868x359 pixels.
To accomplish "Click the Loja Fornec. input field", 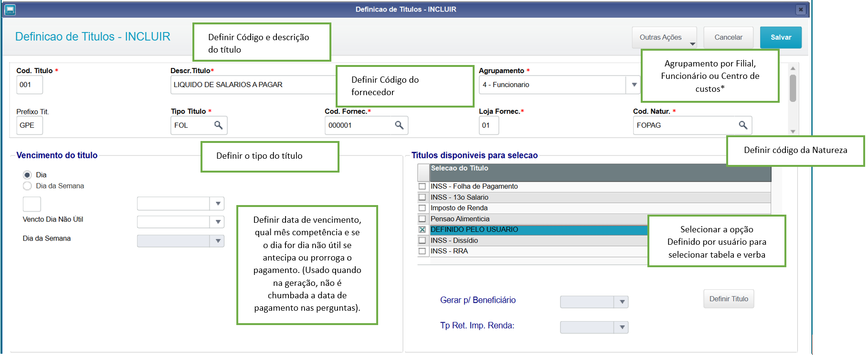I will 489,125.
